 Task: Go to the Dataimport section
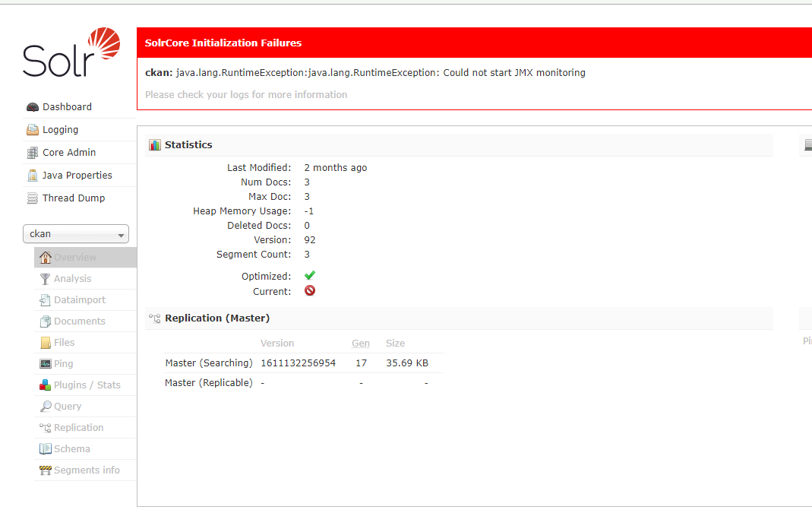point(80,300)
